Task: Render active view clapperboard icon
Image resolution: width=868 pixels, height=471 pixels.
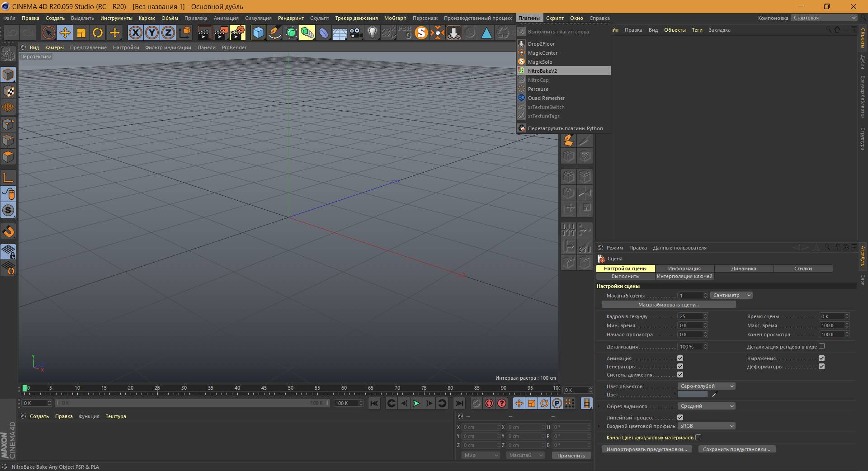Action: (x=204, y=33)
